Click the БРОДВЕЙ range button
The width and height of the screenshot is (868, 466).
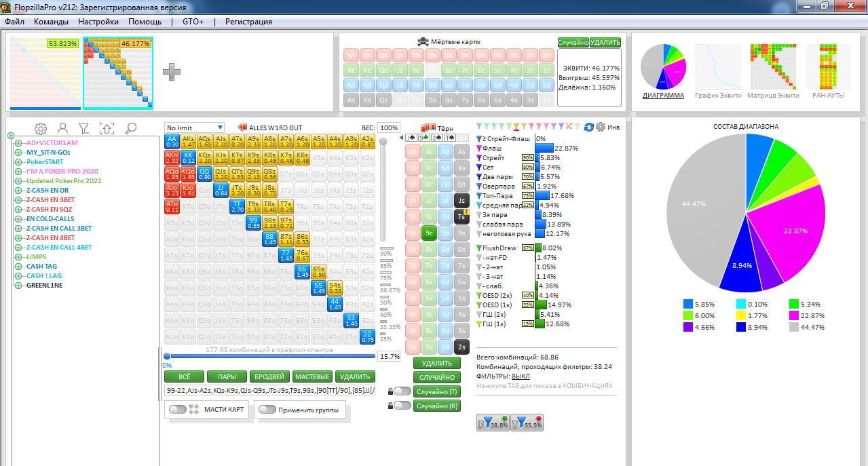click(x=269, y=376)
